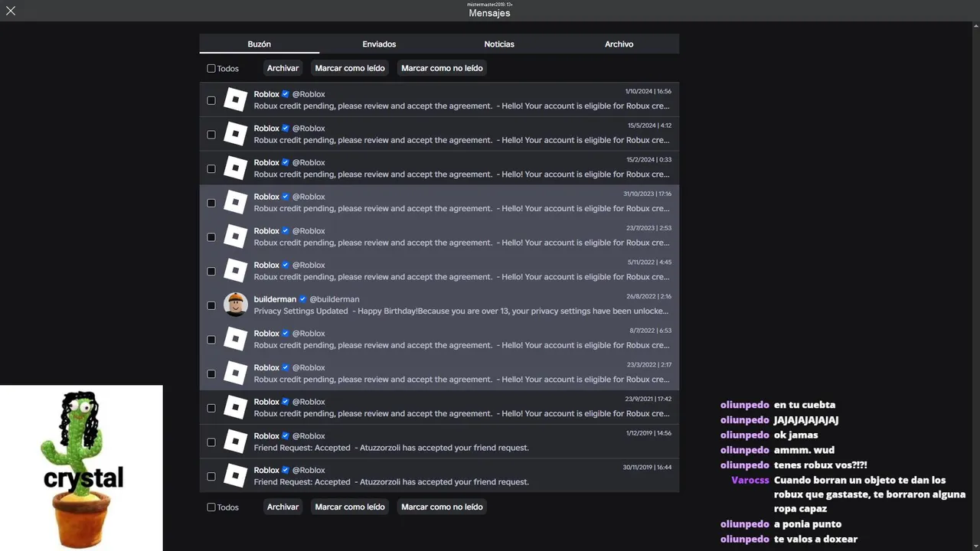Viewport: 980px width, 551px height.
Task: Click chat message 'te valos a doxear'
Action: click(x=815, y=539)
